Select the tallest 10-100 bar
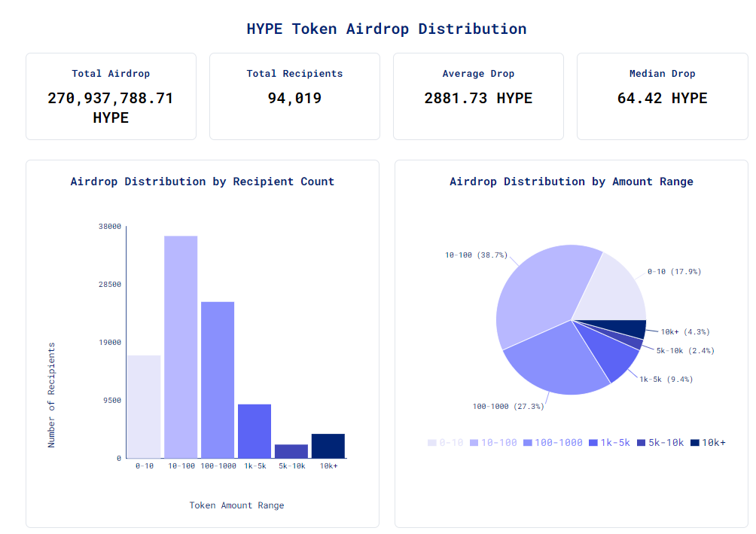Screen dimensions: 756x534 pyautogui.click(x=181, y=346)
